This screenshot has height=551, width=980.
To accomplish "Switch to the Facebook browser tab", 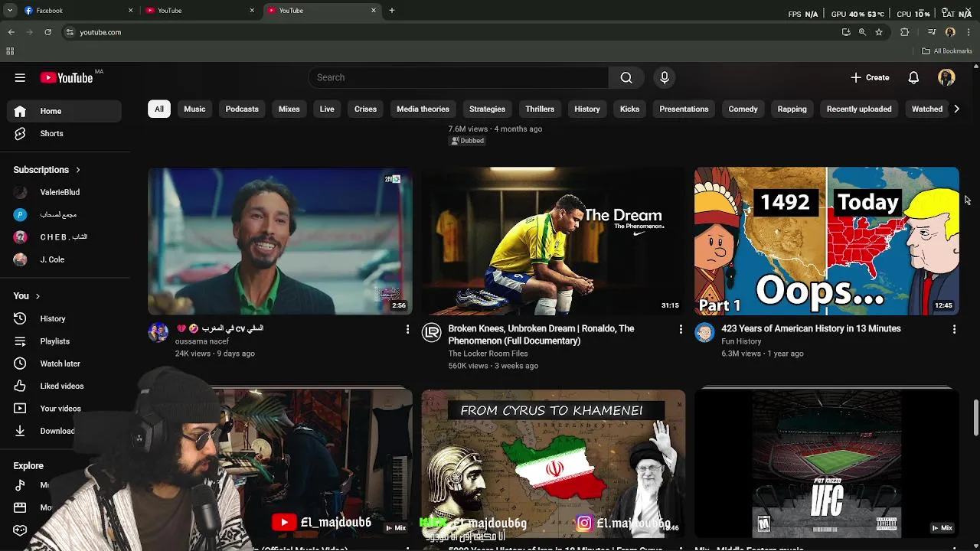I will click(x=77, y=11).
